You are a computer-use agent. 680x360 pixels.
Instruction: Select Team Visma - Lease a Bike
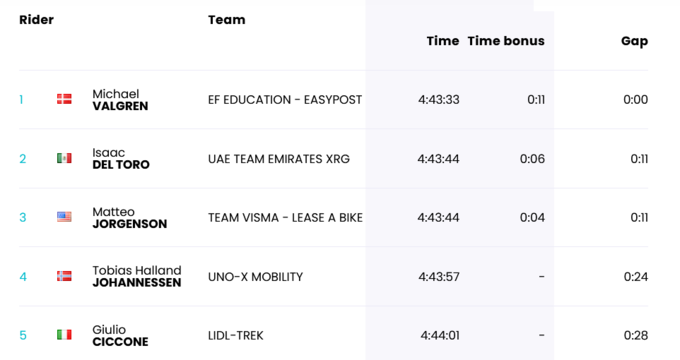[x=285, y=218]
